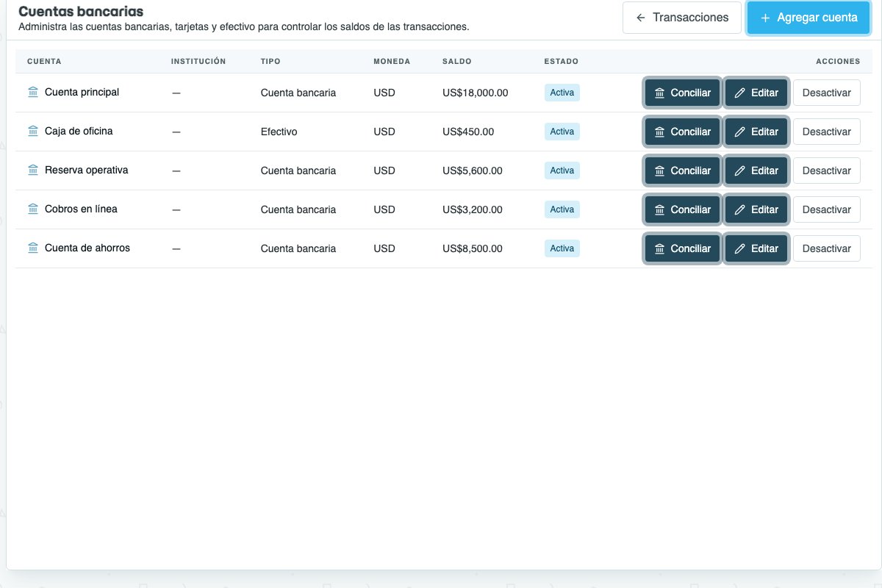Image resolution: width=882 pixels, height=588 pixels.
Task: Click the bank icon beside Reserva operativa
Action: (32, 171)
